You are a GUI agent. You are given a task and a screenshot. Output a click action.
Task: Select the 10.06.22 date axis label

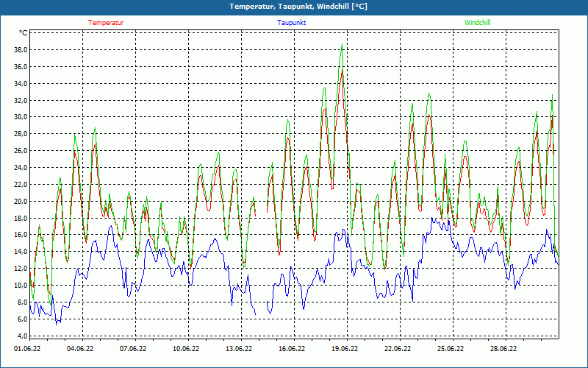click(x=186, y=349)
